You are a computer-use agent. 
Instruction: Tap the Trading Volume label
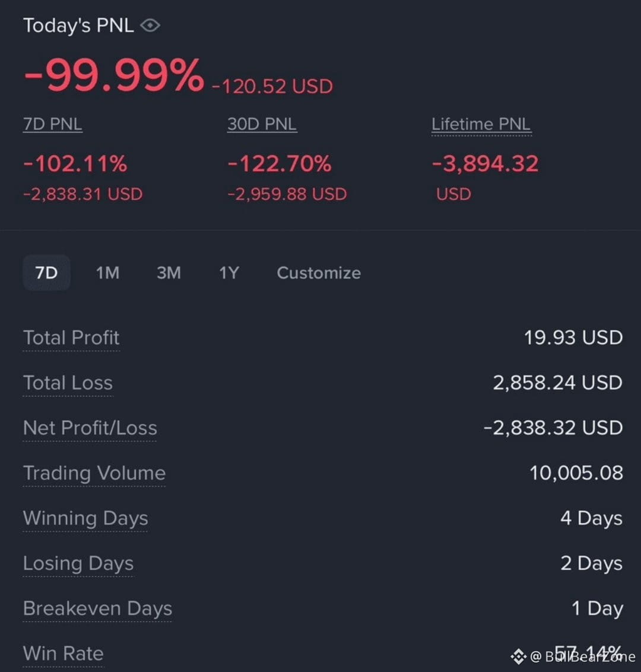tap(94, 473)
